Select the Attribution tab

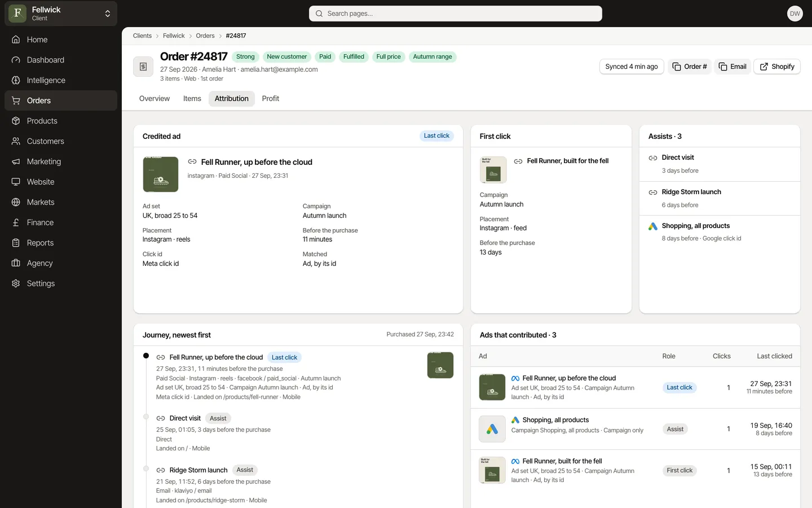(x=232, y=99)
